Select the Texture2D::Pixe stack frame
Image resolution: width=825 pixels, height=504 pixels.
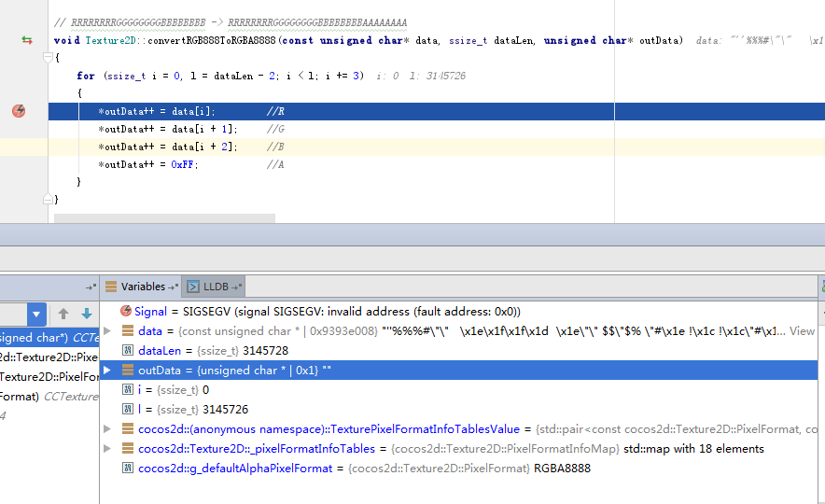pos(49,357)
